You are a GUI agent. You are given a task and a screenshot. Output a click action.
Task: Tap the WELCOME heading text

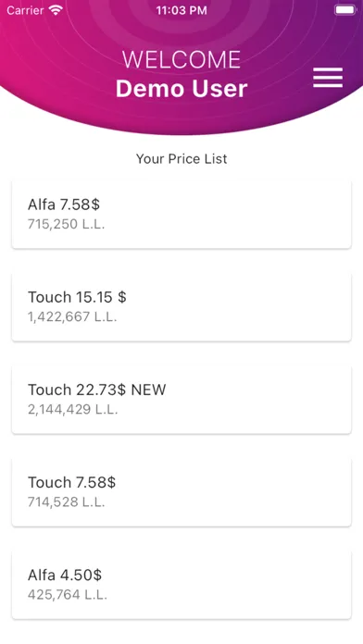tap(181, 60)
